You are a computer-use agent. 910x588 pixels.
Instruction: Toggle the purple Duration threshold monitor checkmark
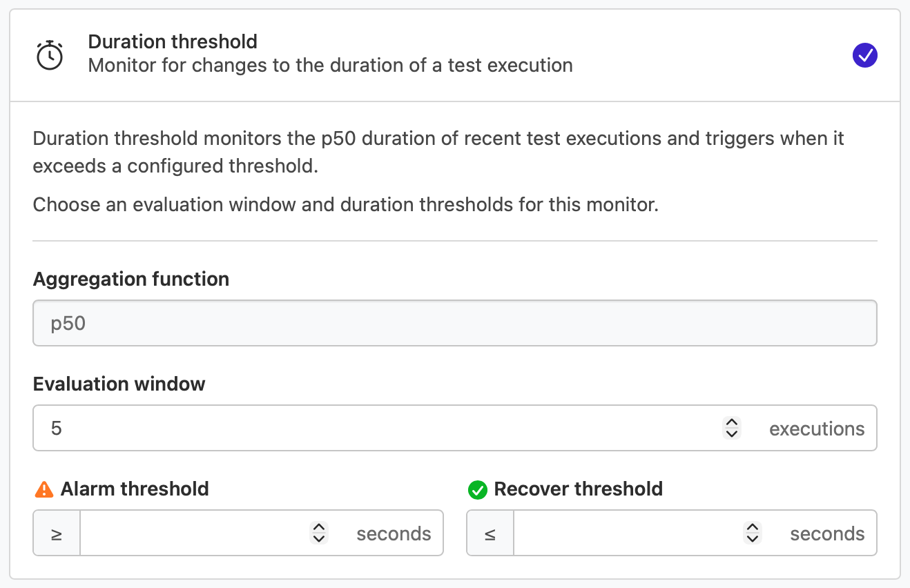tap(865, 55)
